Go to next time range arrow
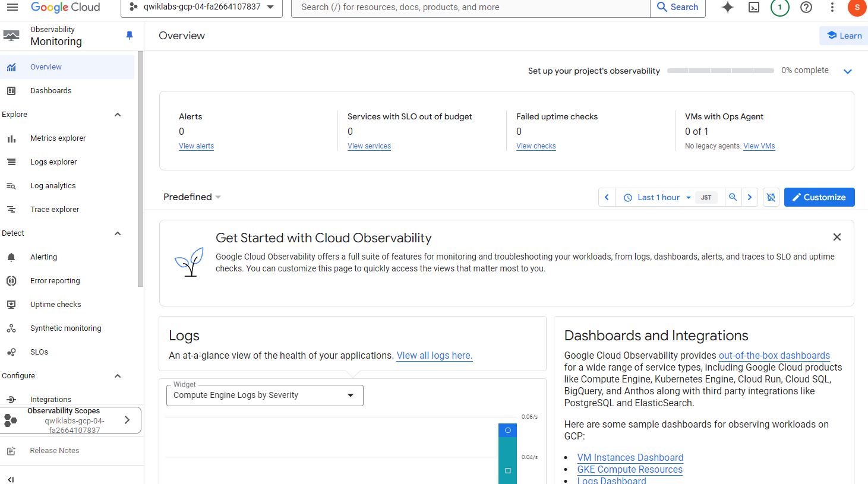The height and width of the screenshot is (484, 868). point(750,198)
